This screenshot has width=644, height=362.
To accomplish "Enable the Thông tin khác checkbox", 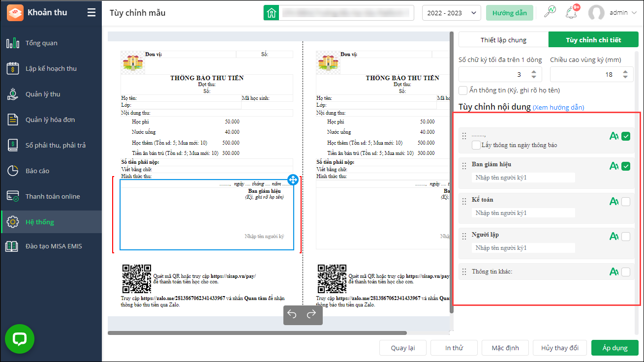I will click(626, 271).
